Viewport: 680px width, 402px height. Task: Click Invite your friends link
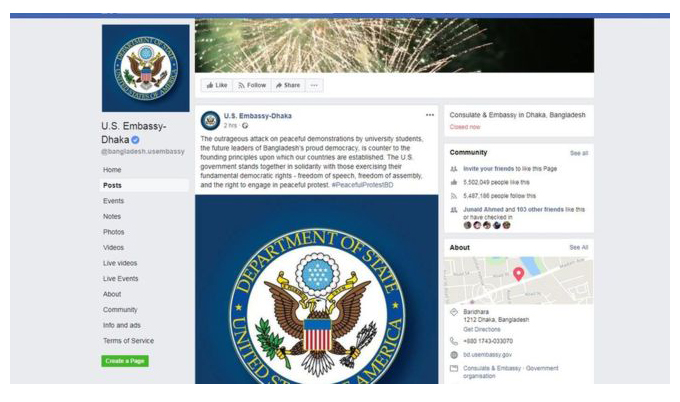(x=488, y=169)
